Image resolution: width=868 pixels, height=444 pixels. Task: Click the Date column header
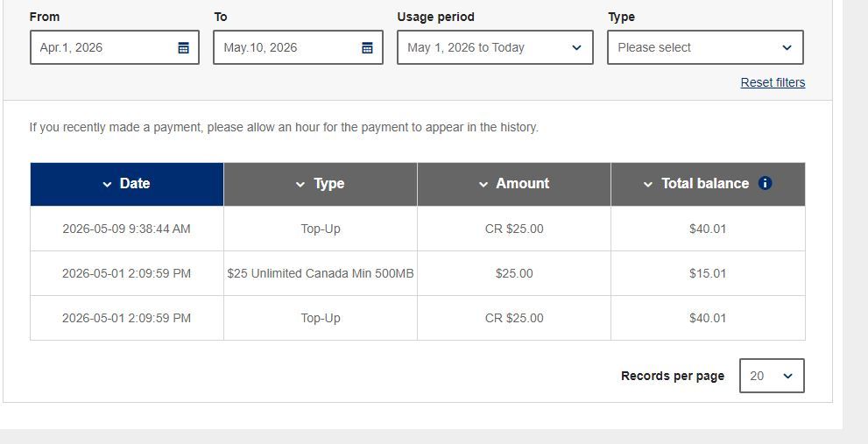click(x=127, y=185)
